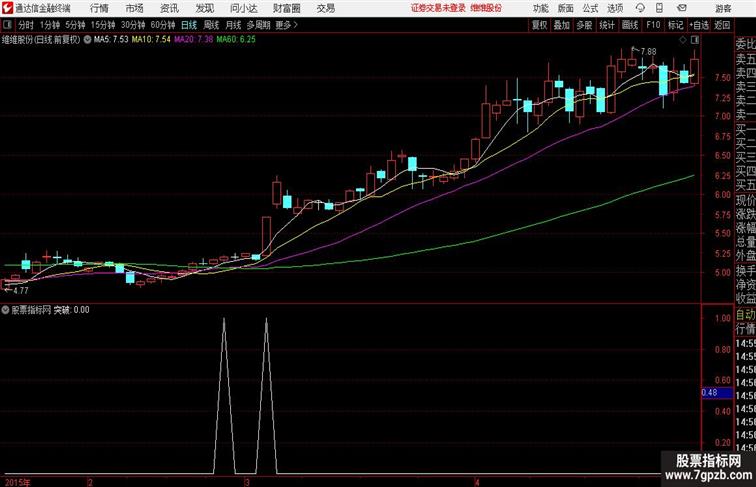Open the F10 company info button
This screenshot has width=756, height=487.
coord(653,25)
